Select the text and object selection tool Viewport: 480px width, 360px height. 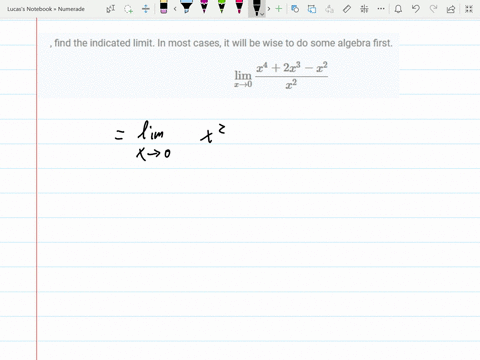pos(111,9)
